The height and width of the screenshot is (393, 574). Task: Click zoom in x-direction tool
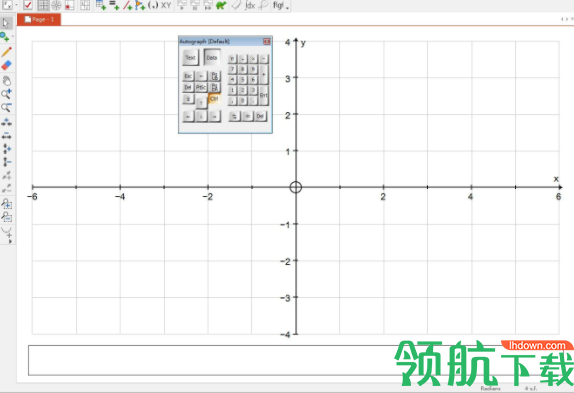click(6, 122)
